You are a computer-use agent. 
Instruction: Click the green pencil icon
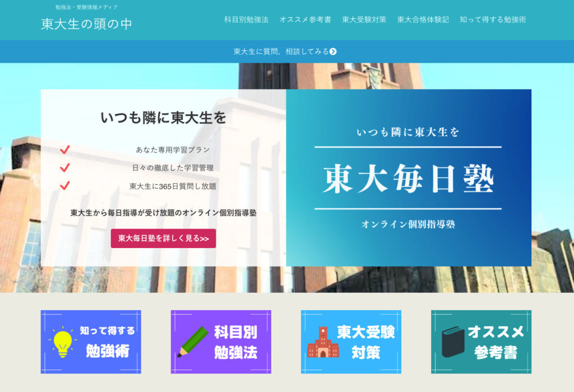(193, 342)
